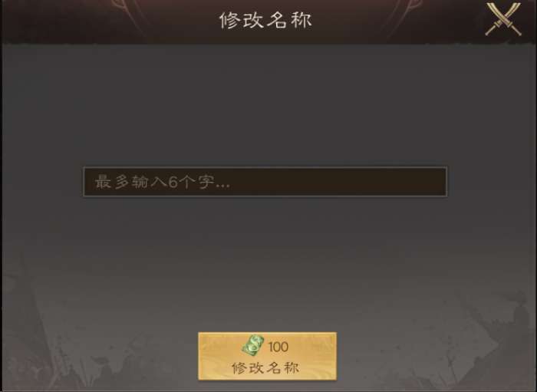Focus the name input field
Image resolution: width=537 pixels, height=392 pixels.
point(265,182)
